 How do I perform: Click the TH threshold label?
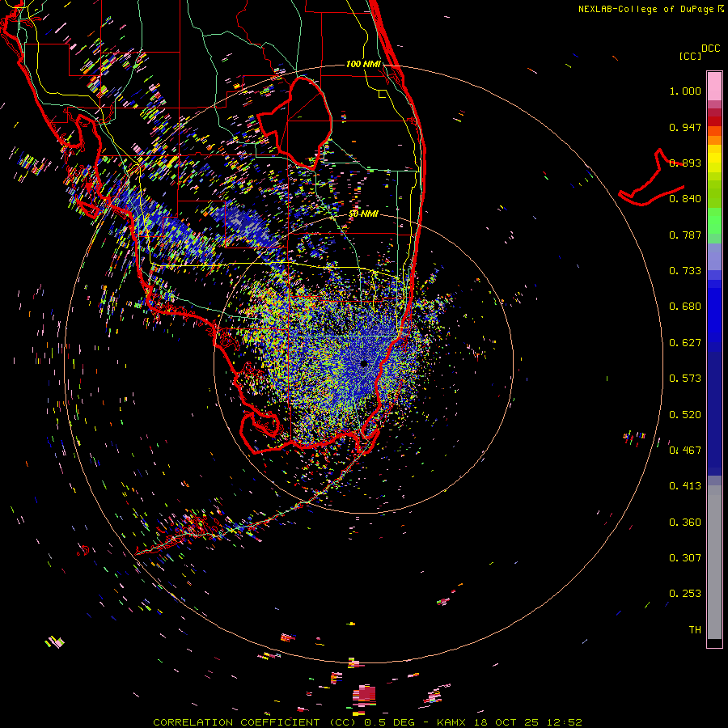695,630
